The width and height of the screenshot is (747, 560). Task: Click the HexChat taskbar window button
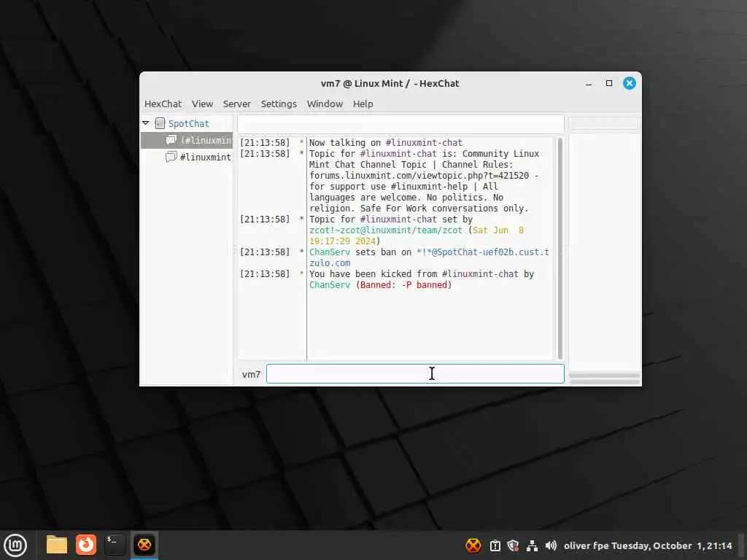tap(144, 545)
